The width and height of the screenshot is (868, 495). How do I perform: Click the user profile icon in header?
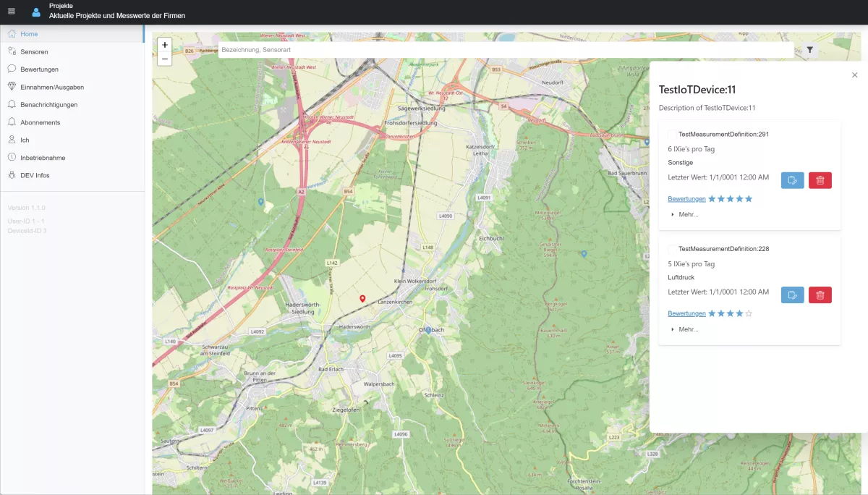36,12
